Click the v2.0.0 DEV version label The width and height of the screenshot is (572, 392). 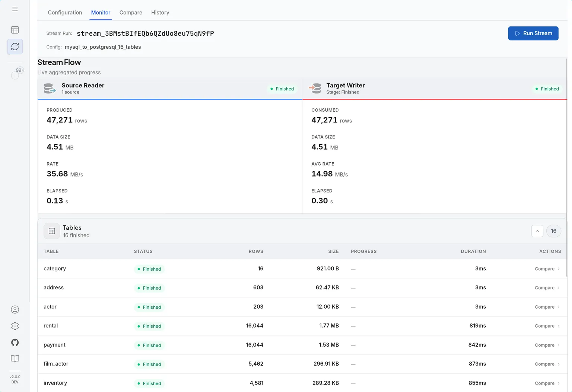point(15,379)
